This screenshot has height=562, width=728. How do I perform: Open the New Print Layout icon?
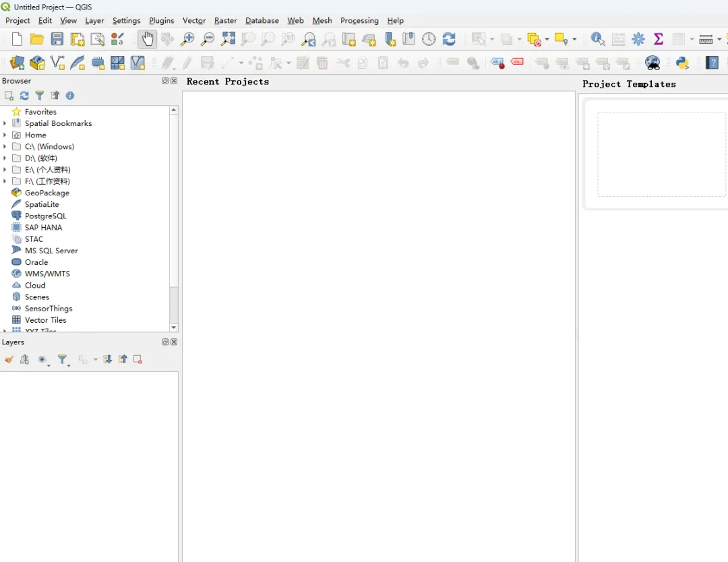point(77,39)
